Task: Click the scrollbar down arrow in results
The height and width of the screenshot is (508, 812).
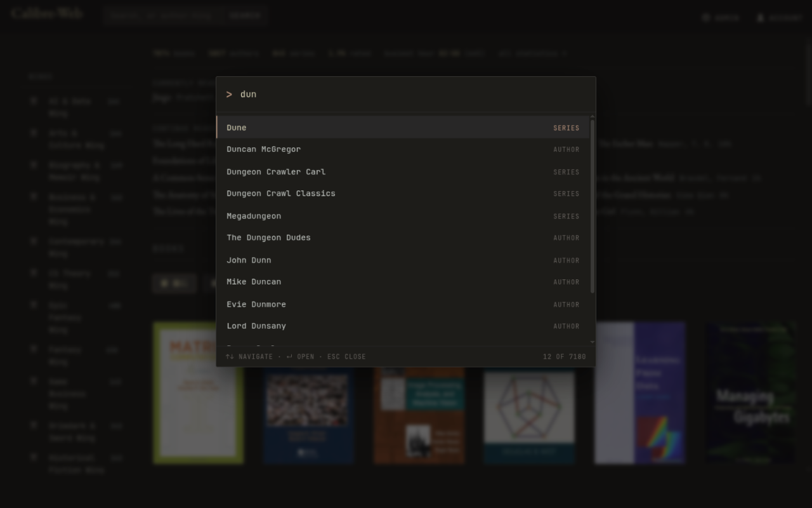Action: click(593, 342)
